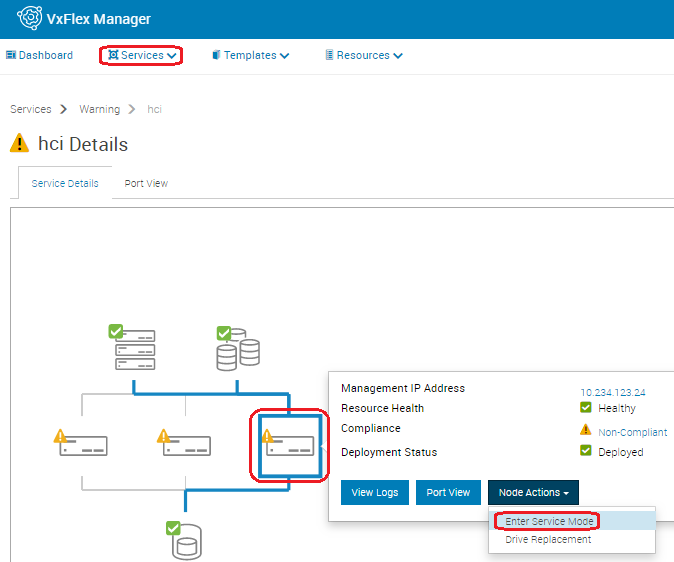Expand the Resources dropdown menu

364,55
